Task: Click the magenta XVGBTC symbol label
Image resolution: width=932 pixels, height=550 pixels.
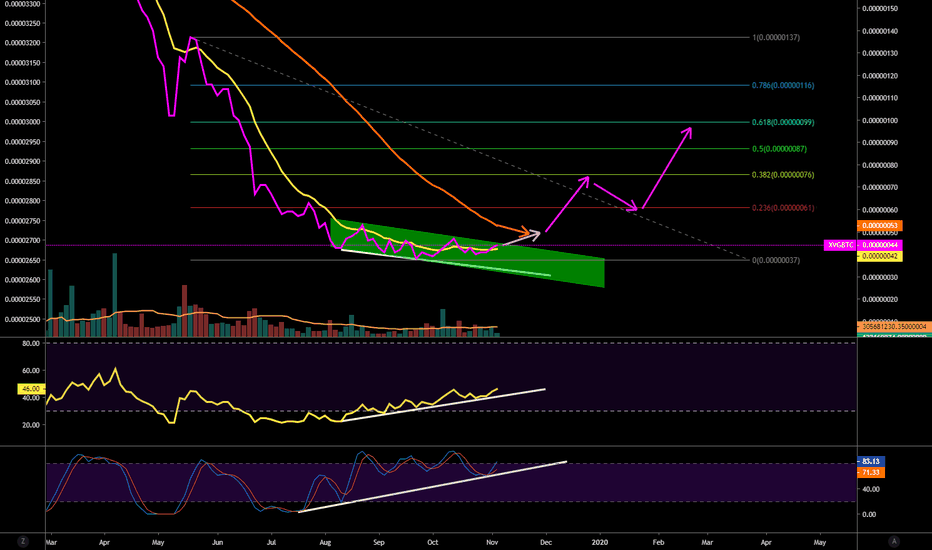Action: pyautogui.click(x=840, y=245)
